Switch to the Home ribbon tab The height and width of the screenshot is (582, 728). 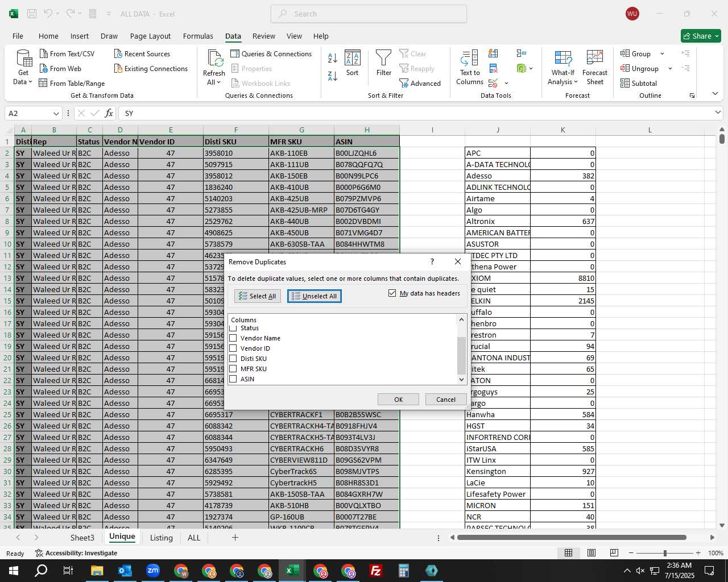point(48,36)
